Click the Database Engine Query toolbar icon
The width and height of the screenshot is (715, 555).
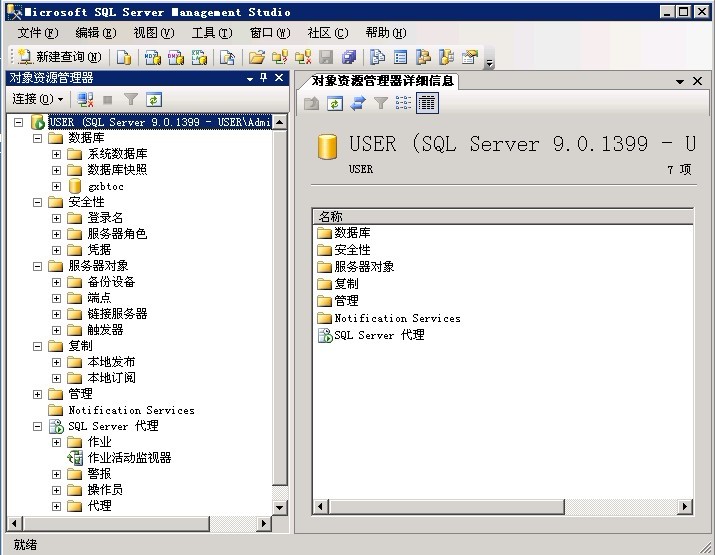click(x=124, y=57)
